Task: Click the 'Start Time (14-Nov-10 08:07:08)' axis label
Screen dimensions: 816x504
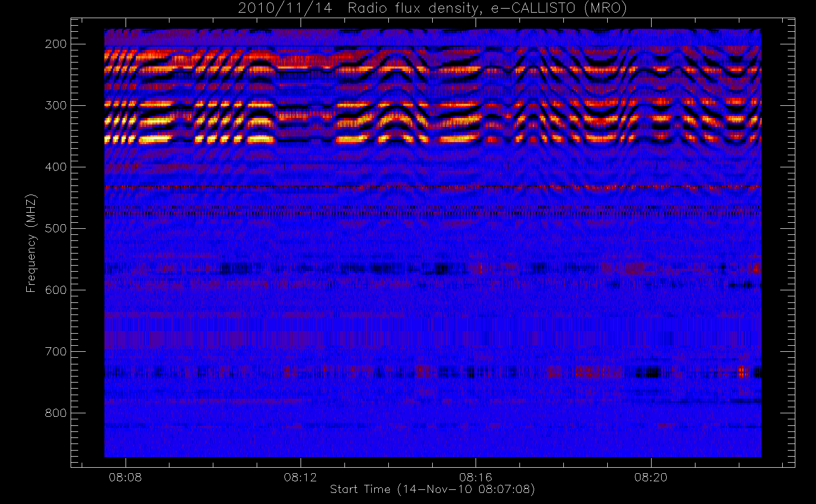Action: click(x=432, y=489)
